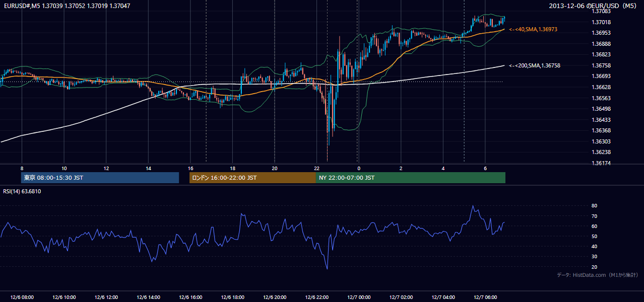Click the 12/6 22:00 date label
This screenshot has height=302, width=644.
(316, 297)
